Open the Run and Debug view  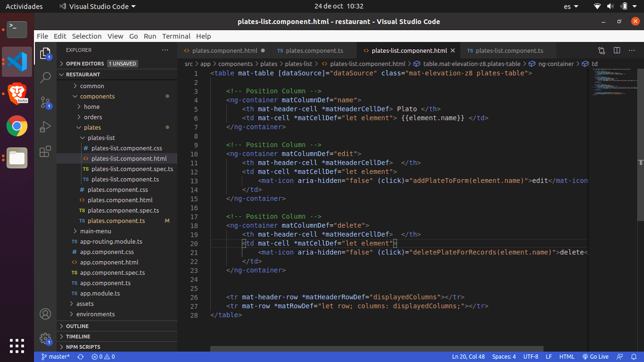45,127
